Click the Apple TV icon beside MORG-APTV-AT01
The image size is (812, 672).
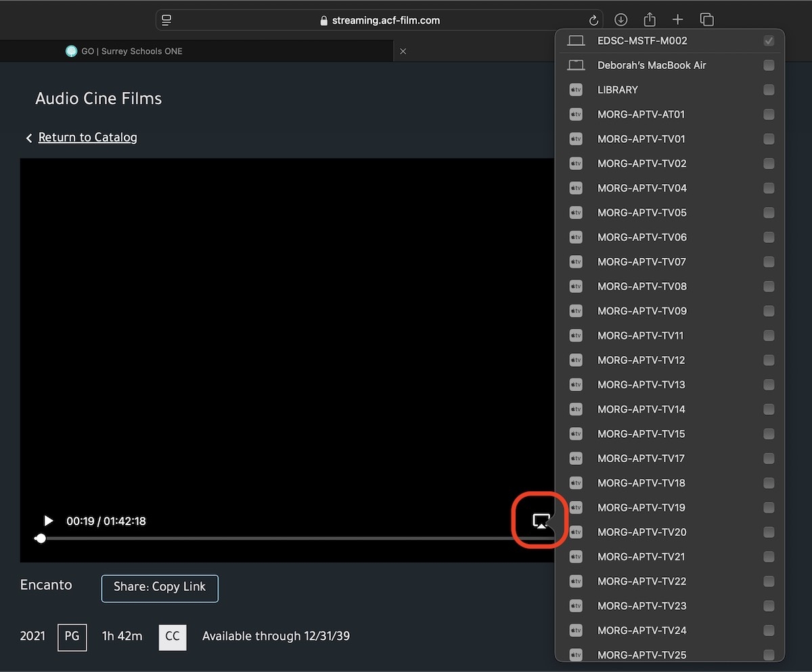(576, 114)
